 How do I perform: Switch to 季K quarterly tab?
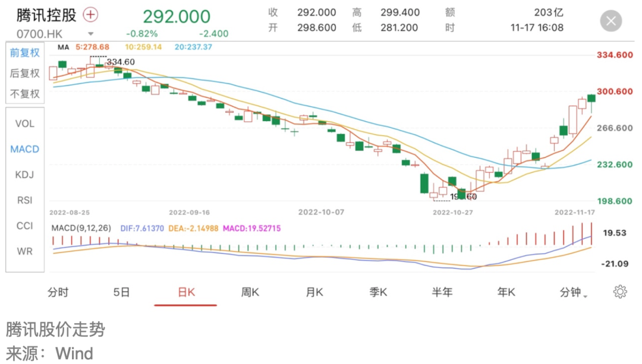tap(378, 292)
